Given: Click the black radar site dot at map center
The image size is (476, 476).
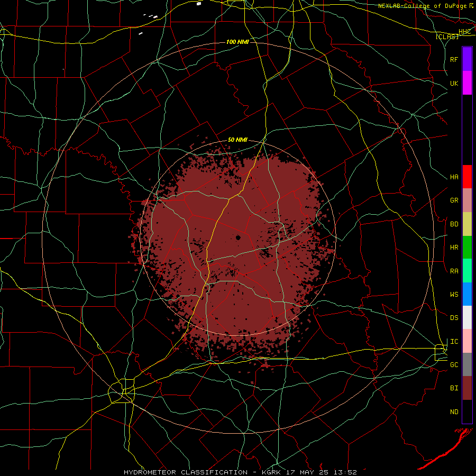Looking at the screenshot, I should click(238, 237).
